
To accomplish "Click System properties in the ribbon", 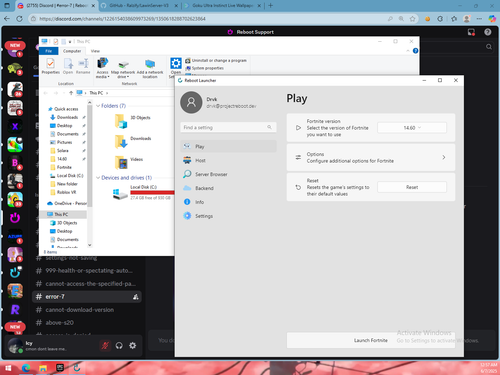I will pos(204,68).
